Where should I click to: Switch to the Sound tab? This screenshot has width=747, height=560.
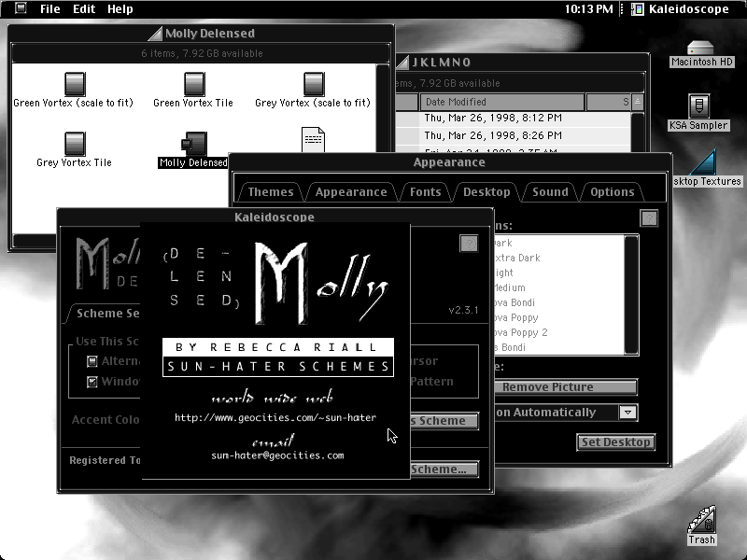click(x=550, y=192)
